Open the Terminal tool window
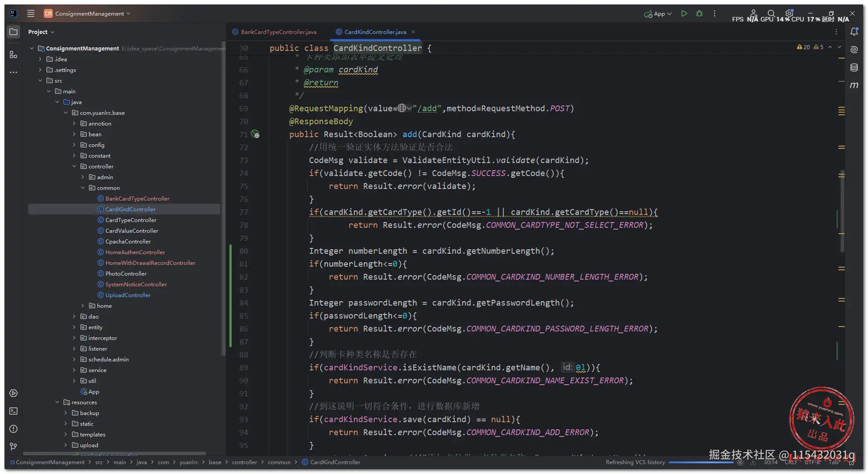The width and height of the screenshot is (868, 474). click(13, 411)
